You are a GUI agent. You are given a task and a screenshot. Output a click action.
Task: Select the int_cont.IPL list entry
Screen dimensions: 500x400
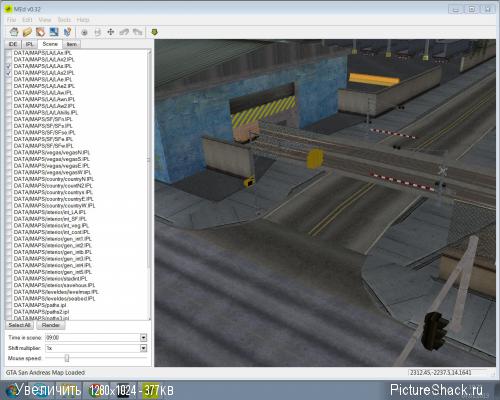52,232
